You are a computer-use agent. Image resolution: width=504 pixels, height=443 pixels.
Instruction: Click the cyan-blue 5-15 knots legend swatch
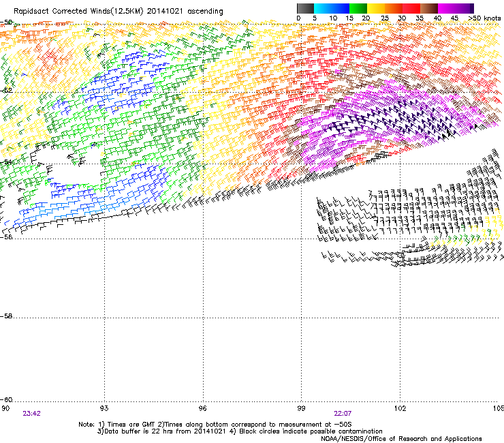pyautogui.click(x=332, y=8)
